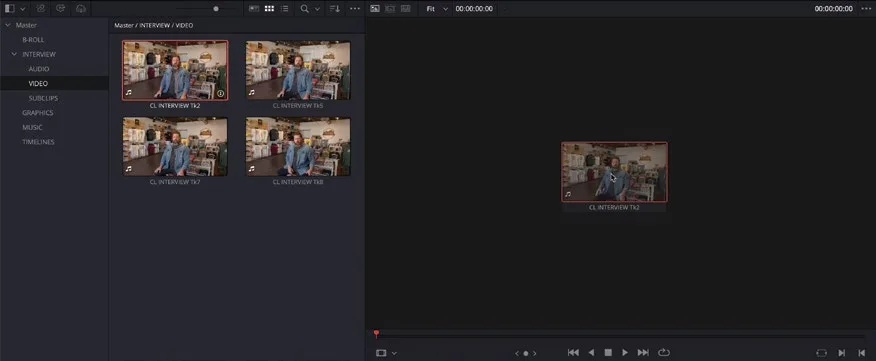
Task: Stop playback
Action: tap(608, 353)
